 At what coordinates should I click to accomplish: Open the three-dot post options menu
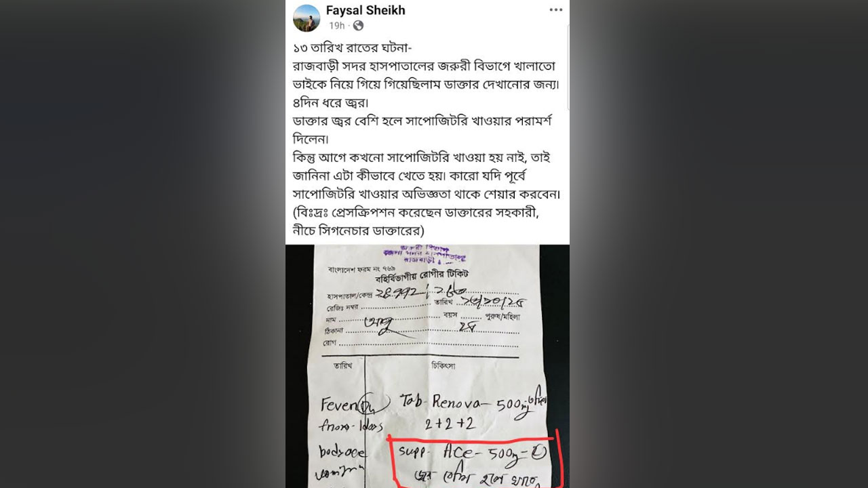click(556, 10)
